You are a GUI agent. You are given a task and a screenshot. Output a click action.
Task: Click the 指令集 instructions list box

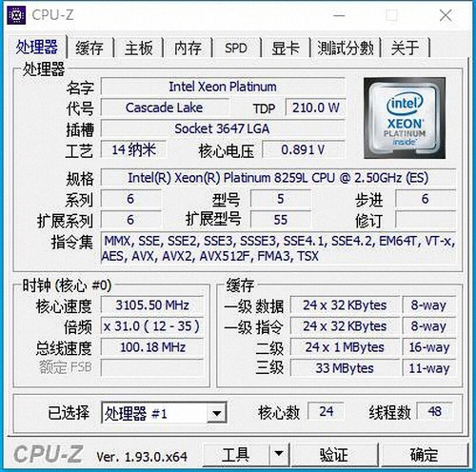[x=278, y=248]
